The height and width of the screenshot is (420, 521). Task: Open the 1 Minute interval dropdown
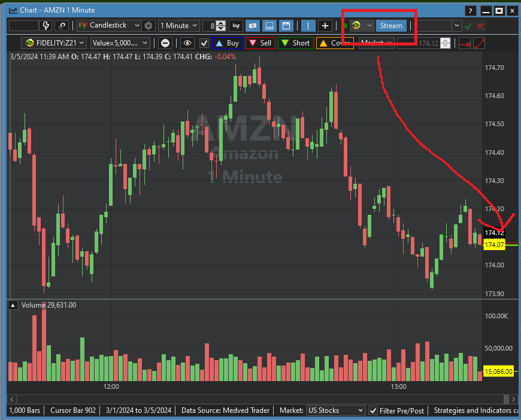[179, 26]
